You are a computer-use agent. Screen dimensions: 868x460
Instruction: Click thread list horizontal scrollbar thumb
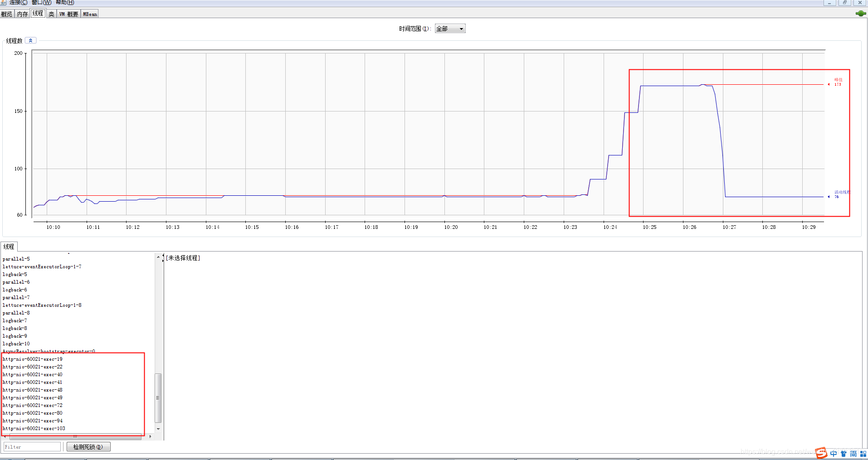(75, 436)
